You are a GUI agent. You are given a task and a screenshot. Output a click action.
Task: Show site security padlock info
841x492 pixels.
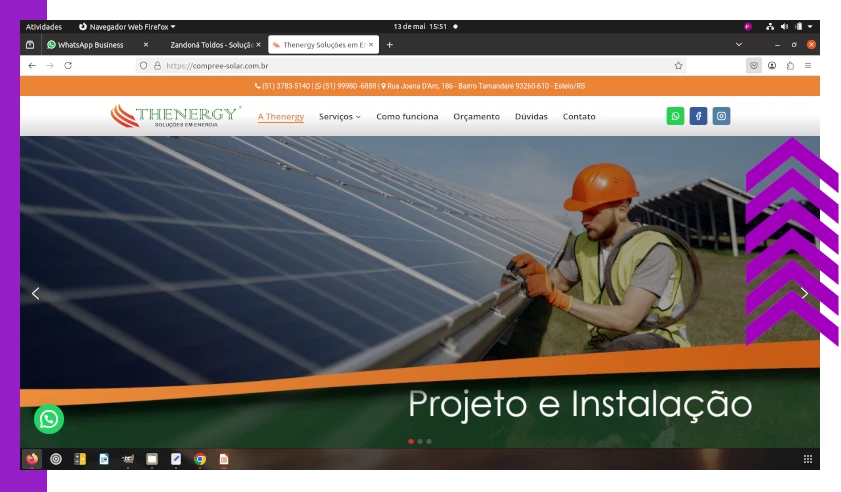pos(157,65)
